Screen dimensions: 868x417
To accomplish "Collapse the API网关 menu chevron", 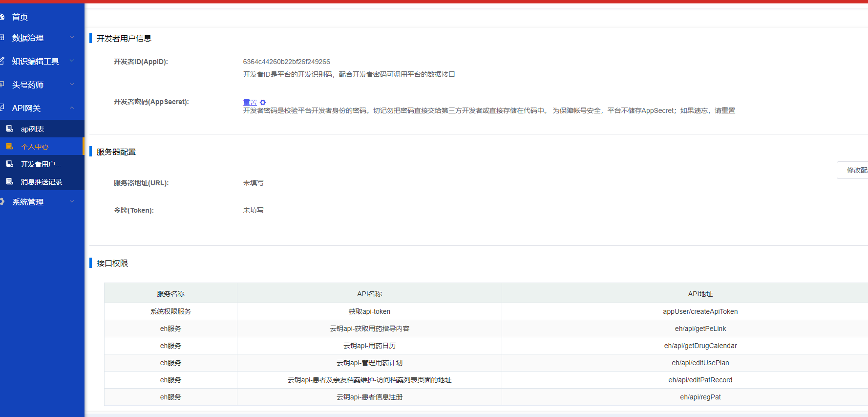I will [72, 108].
